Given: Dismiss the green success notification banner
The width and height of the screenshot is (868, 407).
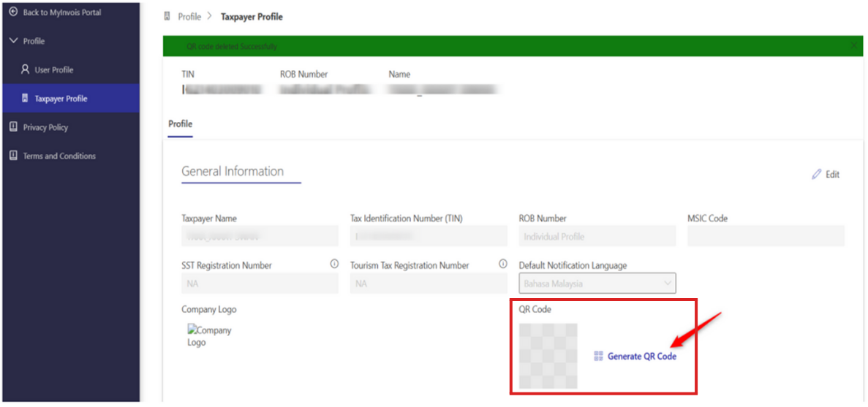Looking at the screenshot, I should click(x=853, y=46).
